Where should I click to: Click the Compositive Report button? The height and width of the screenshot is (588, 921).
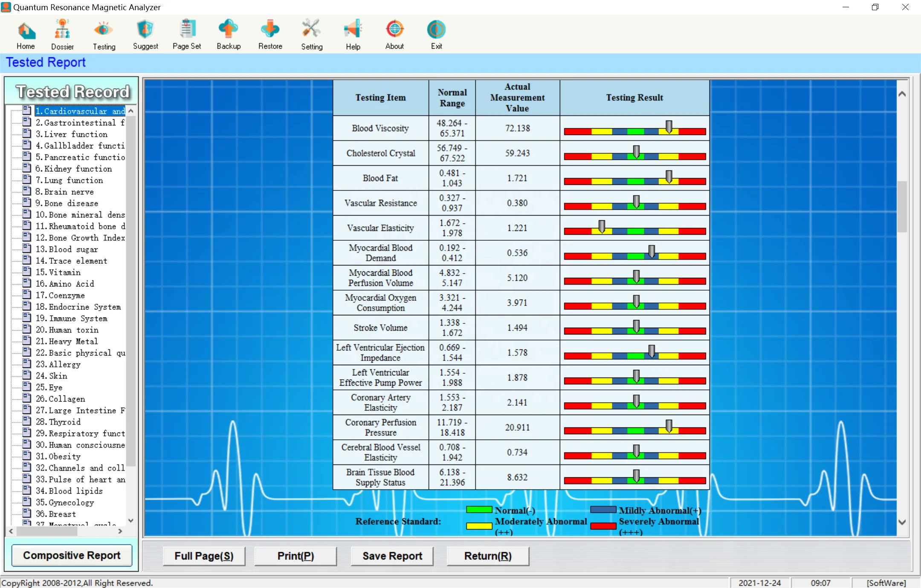click(71, 555)
